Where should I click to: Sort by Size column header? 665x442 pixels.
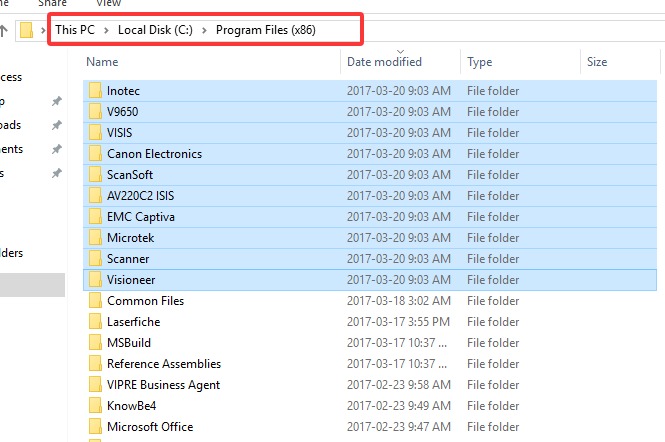coord(597,62)
